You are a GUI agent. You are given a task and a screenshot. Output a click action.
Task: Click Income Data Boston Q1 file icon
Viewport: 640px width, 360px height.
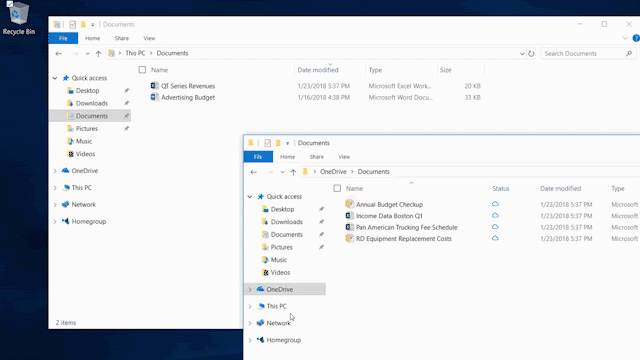coord(349,216)
